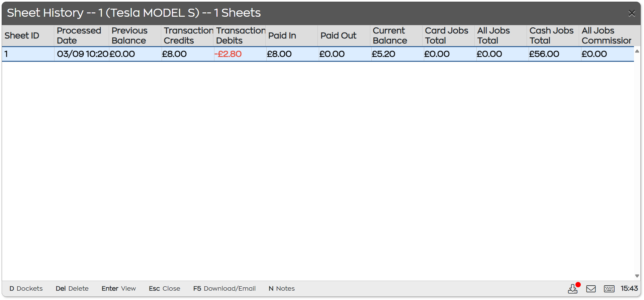
Task: Show the on-screen keyboard icon
Action: click(x=609, y=289)
